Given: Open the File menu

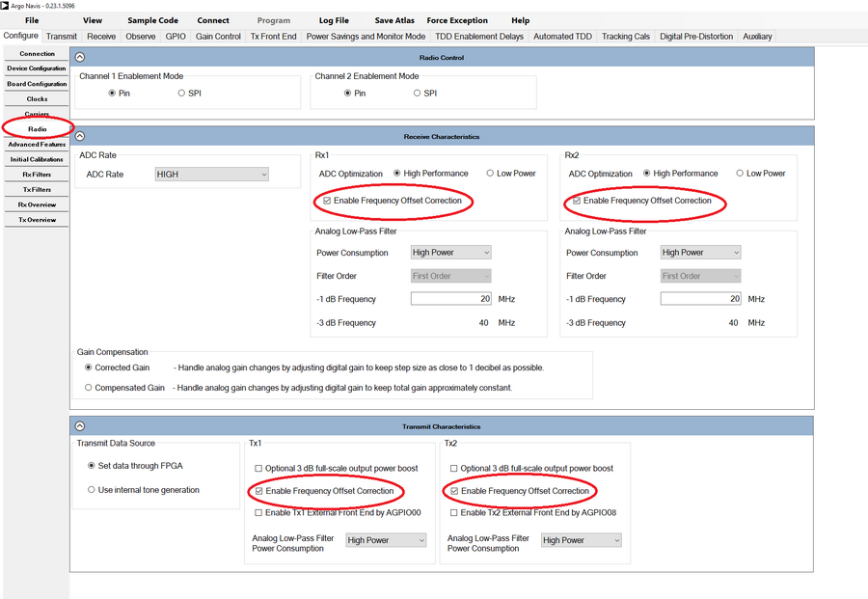Looking at the screenshot, I should (31, 20).
